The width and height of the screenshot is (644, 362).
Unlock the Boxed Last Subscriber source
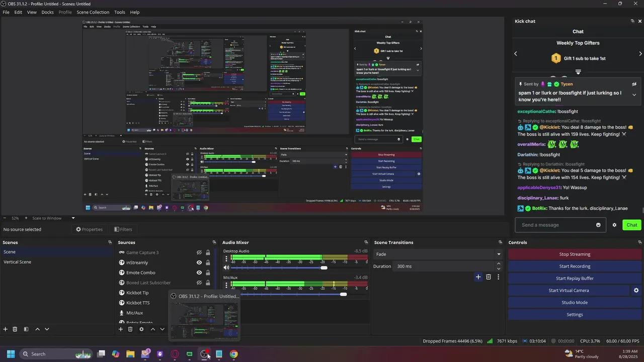208,283
